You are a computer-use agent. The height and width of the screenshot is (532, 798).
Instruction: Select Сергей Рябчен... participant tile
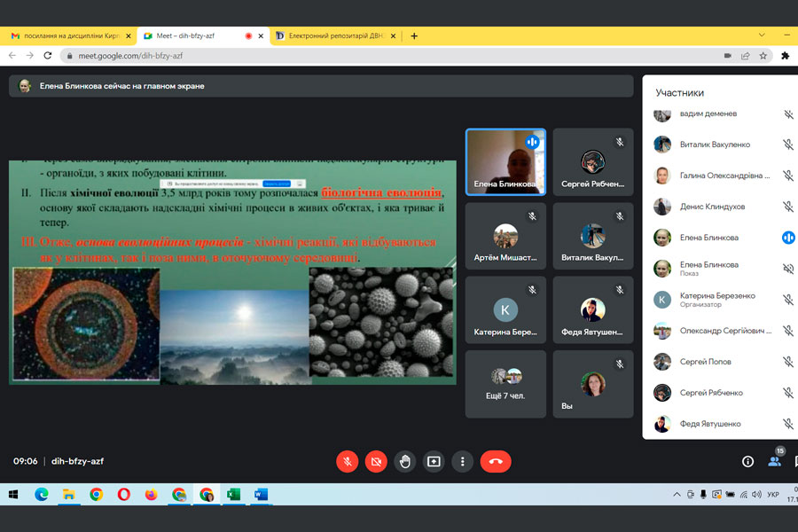point(593,162)
